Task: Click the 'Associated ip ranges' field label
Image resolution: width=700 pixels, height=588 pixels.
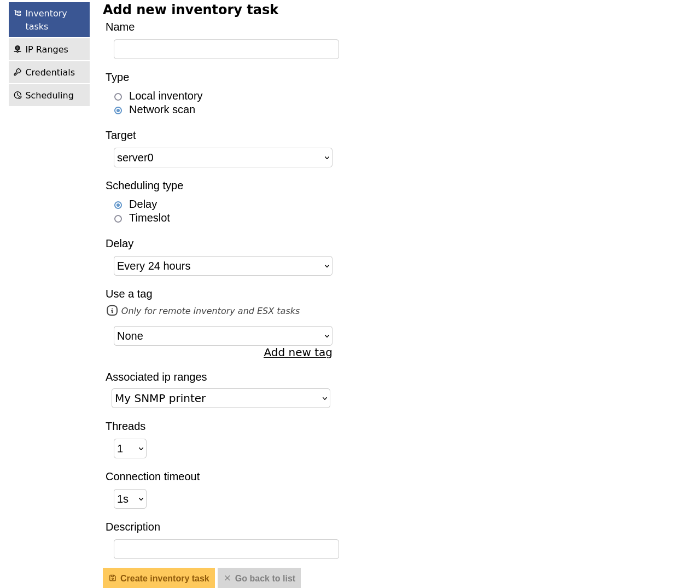Action: point(156,377)
